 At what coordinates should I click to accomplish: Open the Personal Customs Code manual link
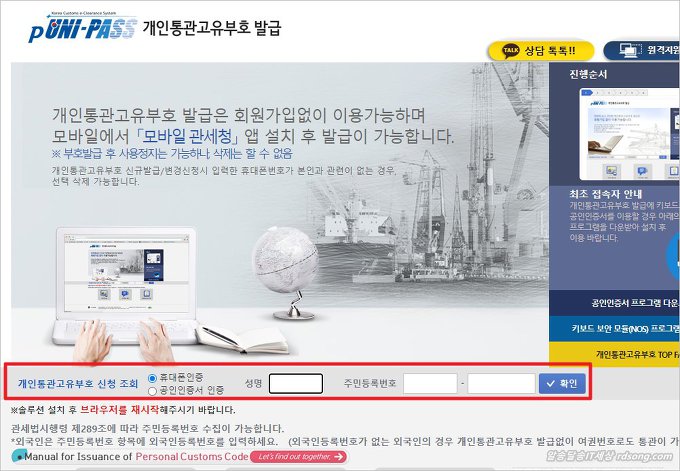click(x=192, y=457)
